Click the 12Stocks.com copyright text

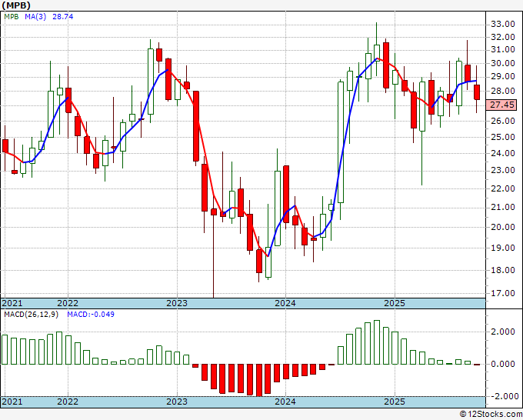point(491,415)
